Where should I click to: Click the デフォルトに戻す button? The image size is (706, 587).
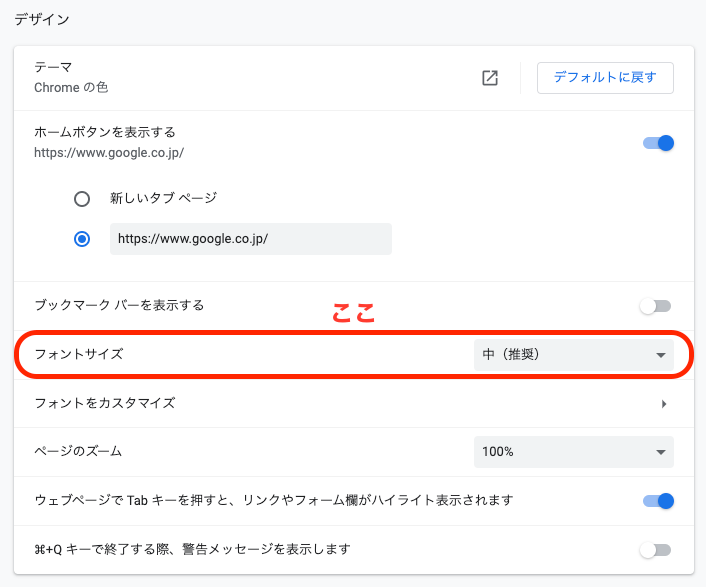[605, 78]
